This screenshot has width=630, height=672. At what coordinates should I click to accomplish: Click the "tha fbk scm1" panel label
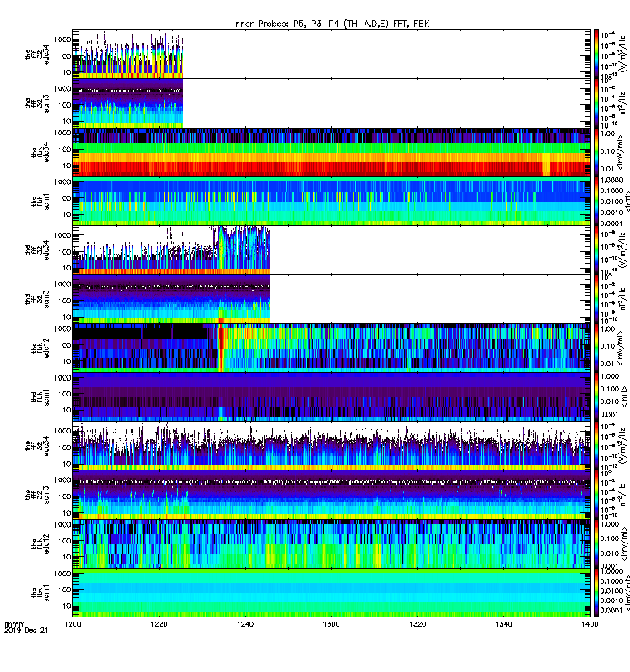(40, 202)
